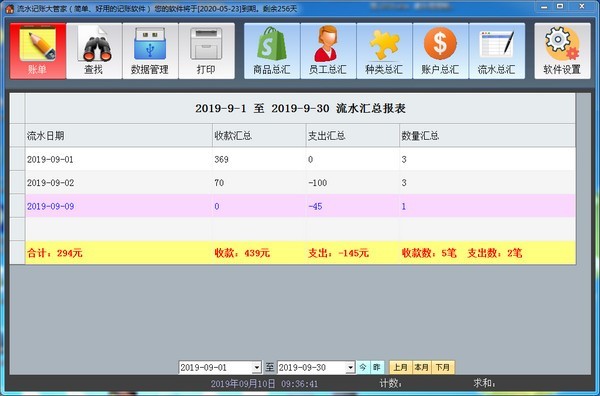This screenshot has height=396, width=600.
Task: Select the 上月 last month button
Action: click(x=400, y=367)
